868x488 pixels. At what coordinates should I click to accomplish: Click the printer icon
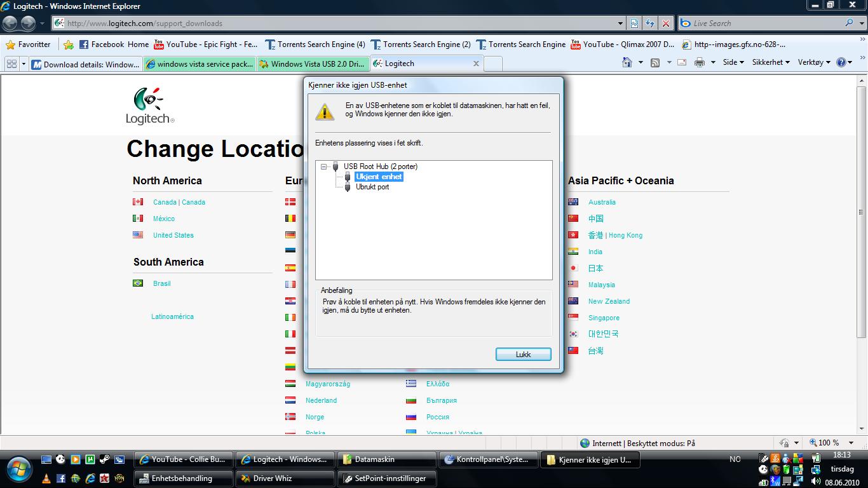(700, 62)
